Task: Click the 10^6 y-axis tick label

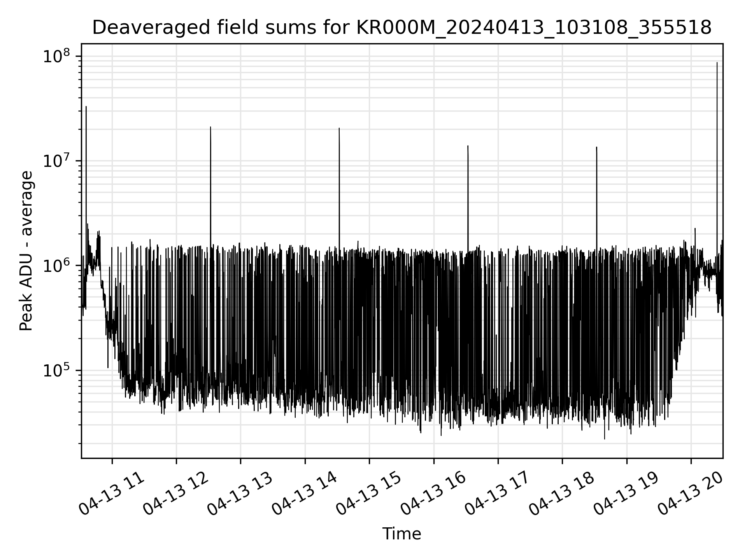Action: 57,266
